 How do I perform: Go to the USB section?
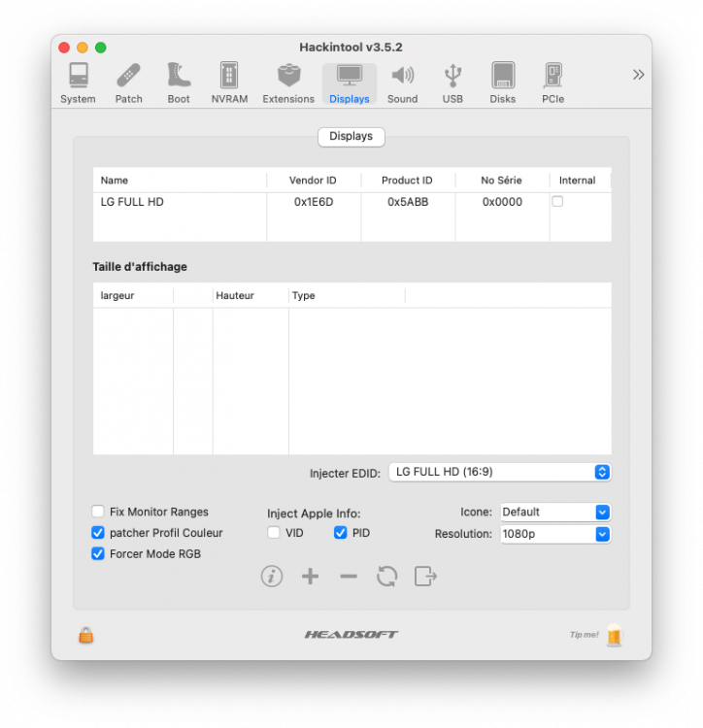click(x=452, y=83)
